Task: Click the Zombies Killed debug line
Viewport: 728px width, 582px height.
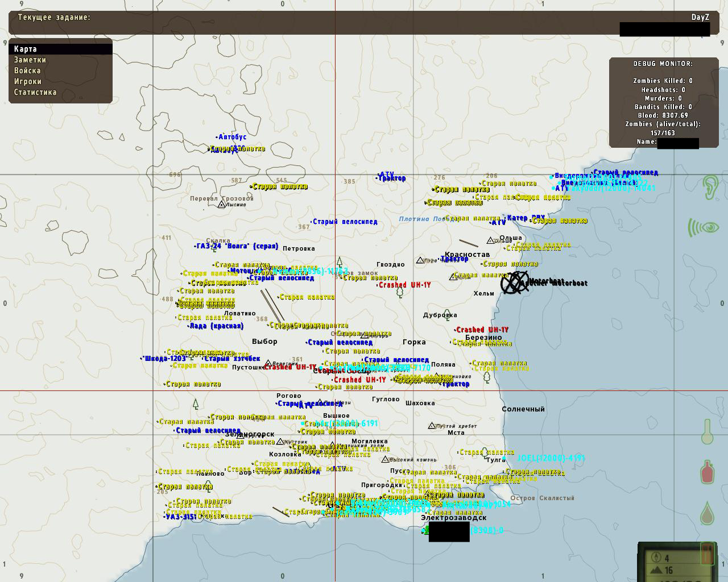Action: click(x=663, y=81)
